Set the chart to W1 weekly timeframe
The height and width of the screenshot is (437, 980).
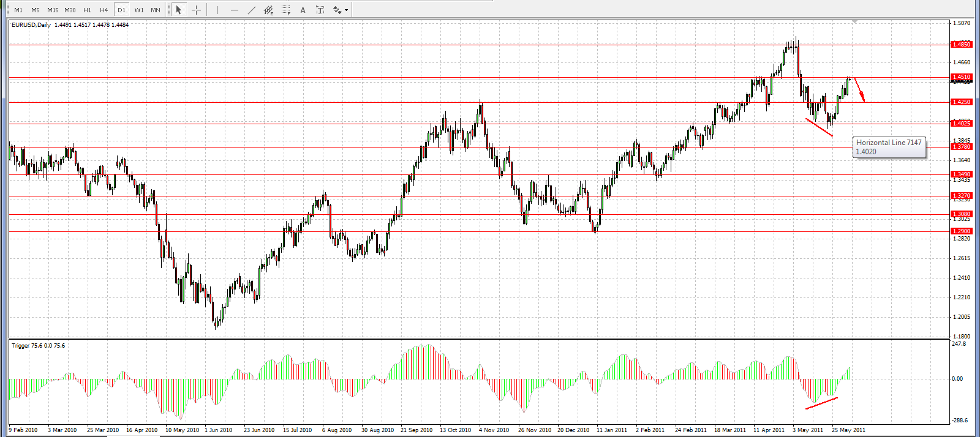coord(139,10)
